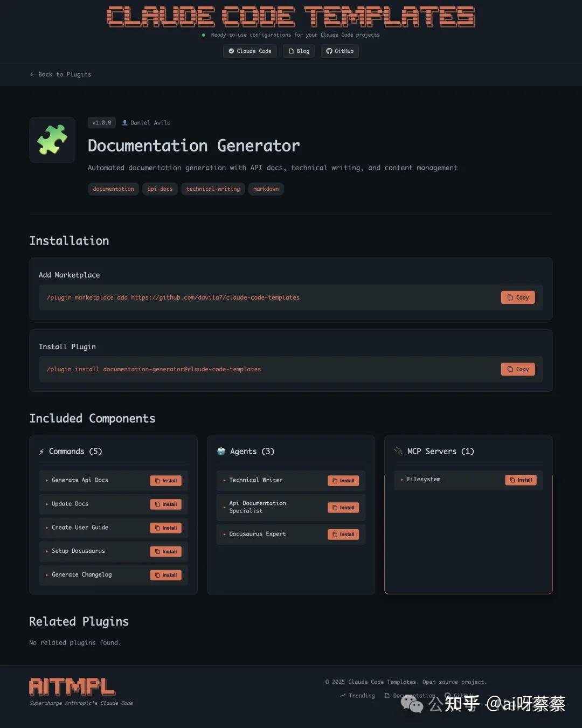The image size is (582, 728).
Task: Open the Blog nav button
Action: coord(299,51)
